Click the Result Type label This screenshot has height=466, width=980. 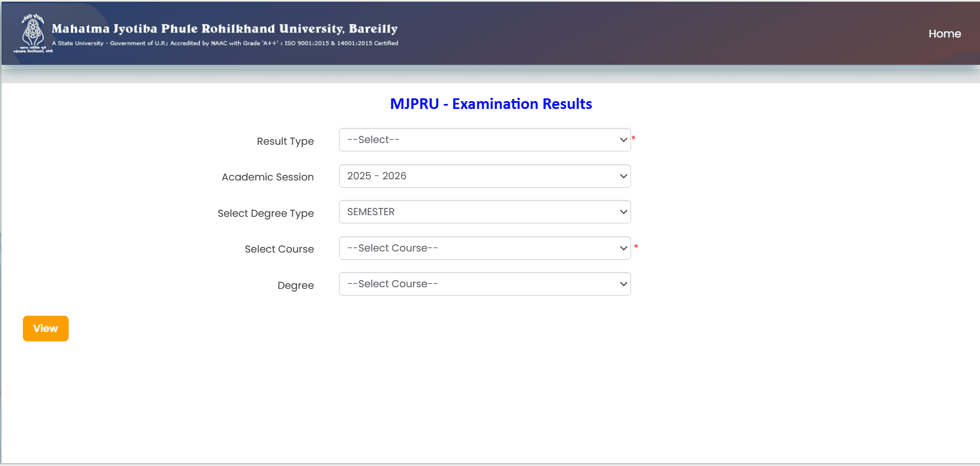285,141
